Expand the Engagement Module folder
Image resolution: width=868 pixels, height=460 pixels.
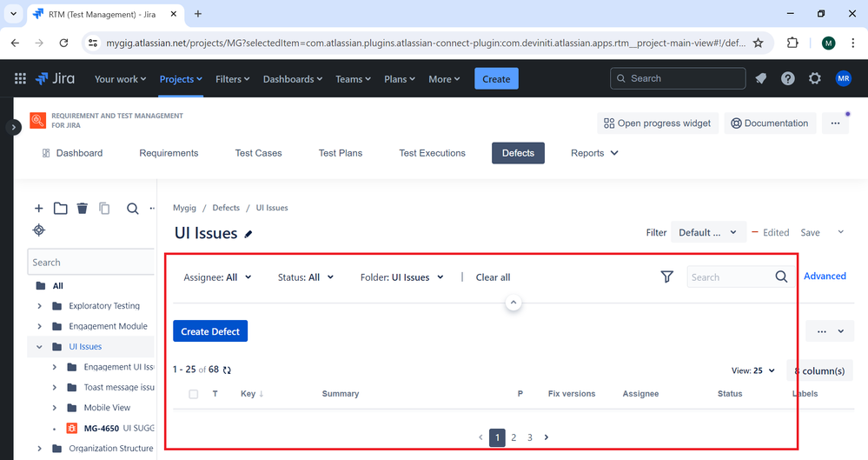tap(39, 326)
